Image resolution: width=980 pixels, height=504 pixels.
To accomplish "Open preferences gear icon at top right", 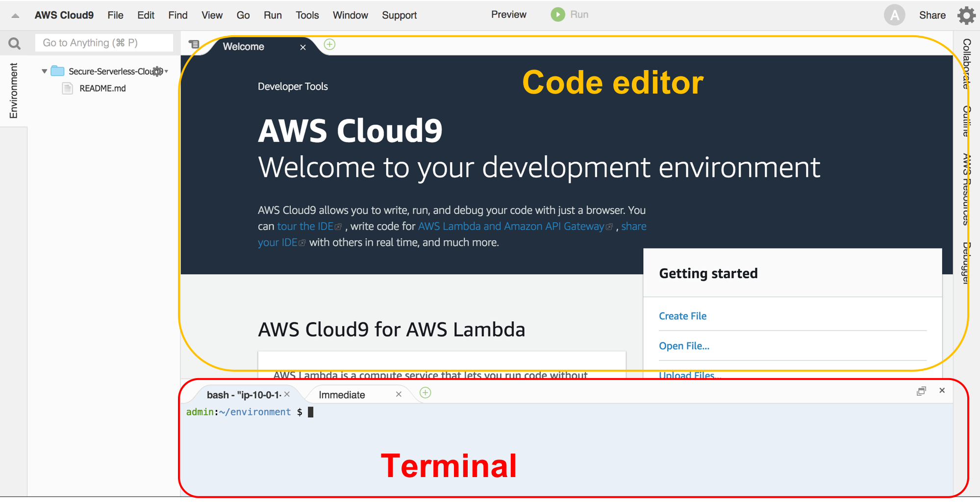I will [967, 15].
